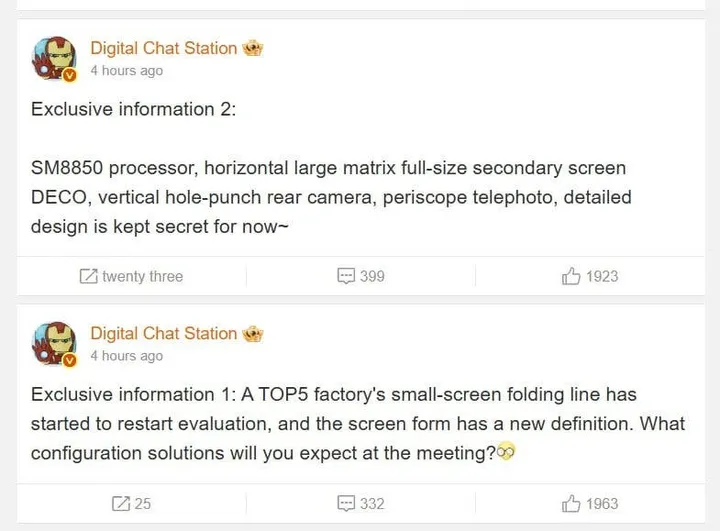Open comments icon on the SM8850 processor post
720x531 pixels.
pyautogui.click(x=346, y=276)
